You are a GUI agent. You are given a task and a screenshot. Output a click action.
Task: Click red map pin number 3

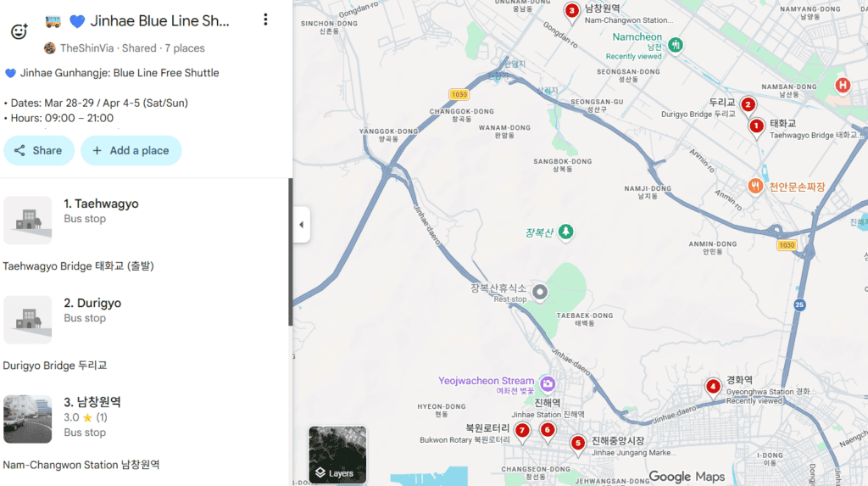[x=572, y=12]
